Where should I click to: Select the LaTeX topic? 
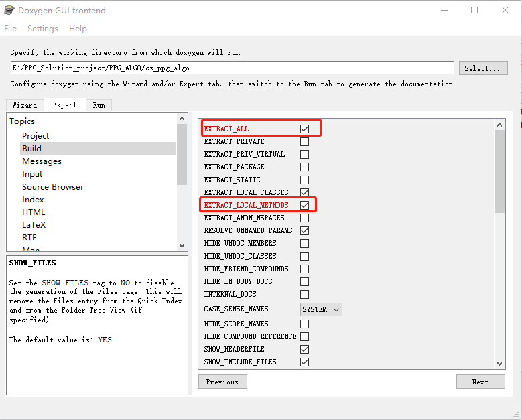tap(34, 225)
